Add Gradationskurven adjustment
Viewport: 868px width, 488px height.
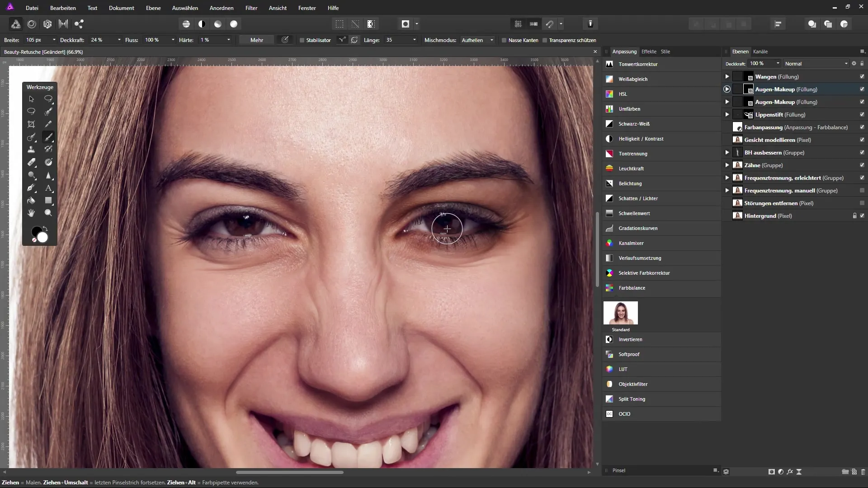tap(662, 228)
